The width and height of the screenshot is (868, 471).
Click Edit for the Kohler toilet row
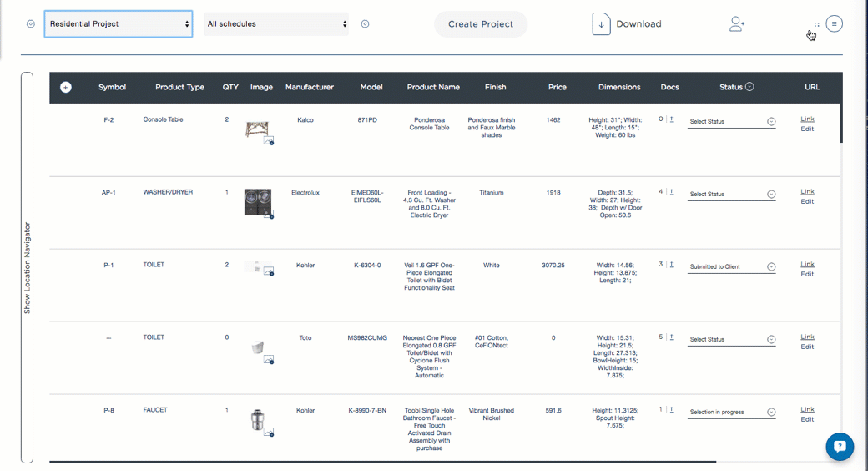click(x=807, y=274)
